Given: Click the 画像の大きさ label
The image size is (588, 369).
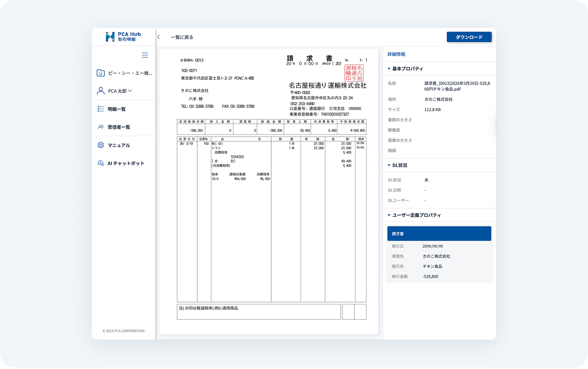Looking at the screenshot, I should pos(400,140).
